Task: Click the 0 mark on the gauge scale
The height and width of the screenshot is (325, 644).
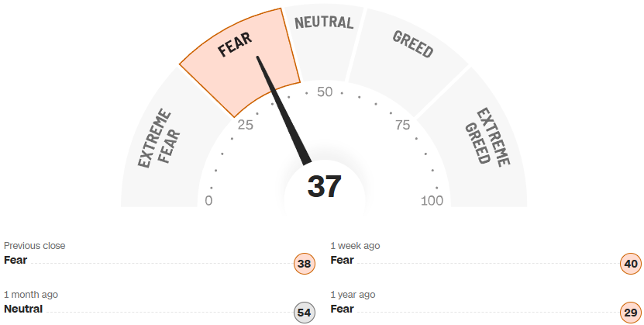Action: pos(208,202)
